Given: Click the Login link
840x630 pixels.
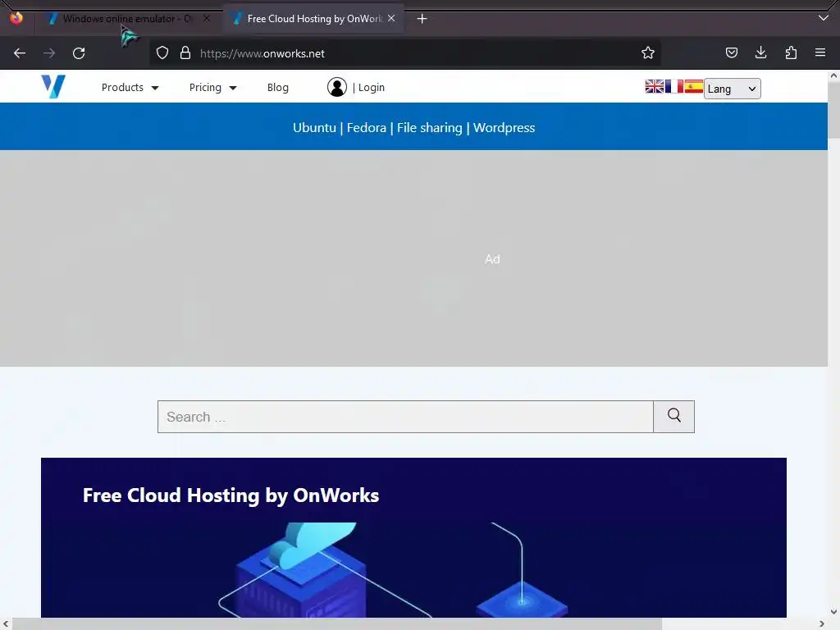Looking at the screenshot, I should (372, 87).
